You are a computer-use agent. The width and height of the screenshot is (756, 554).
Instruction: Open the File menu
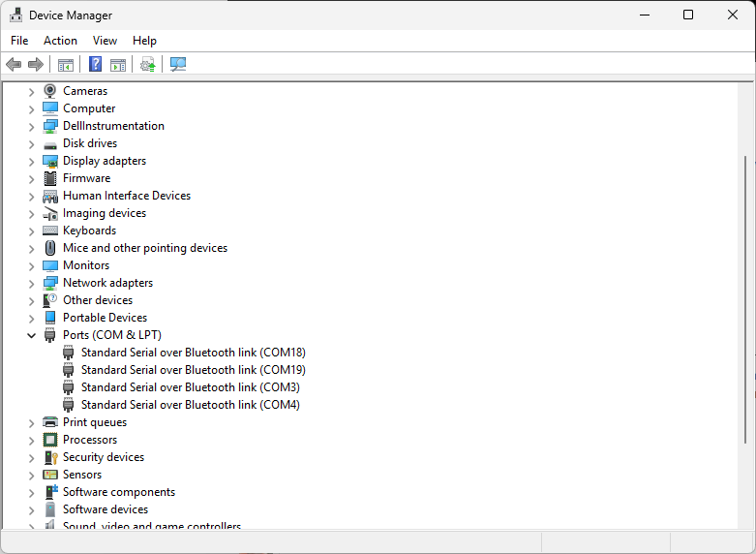coord(19,41)
